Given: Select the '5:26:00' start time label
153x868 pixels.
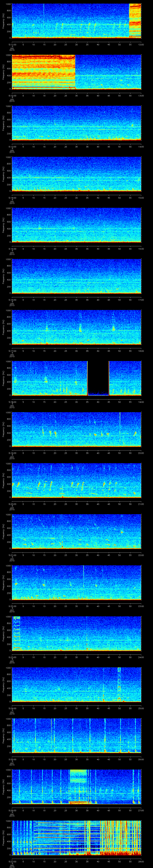Looking at the screenshot, I should (x=12, y=810).
